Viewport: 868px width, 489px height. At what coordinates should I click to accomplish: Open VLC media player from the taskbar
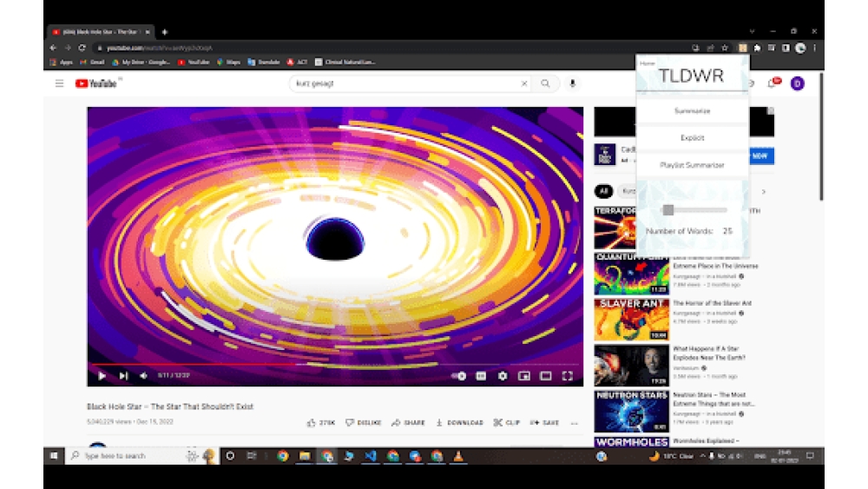coord(458,456)
